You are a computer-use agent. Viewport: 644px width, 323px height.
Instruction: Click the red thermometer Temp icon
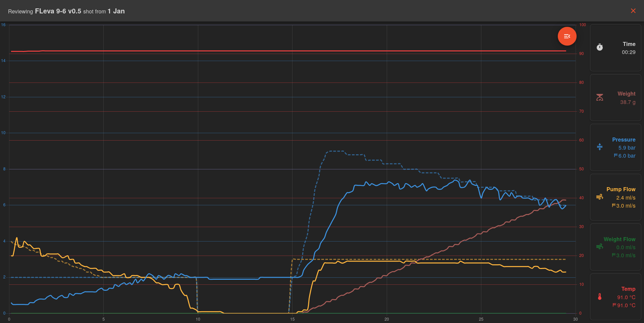[600, 297]
